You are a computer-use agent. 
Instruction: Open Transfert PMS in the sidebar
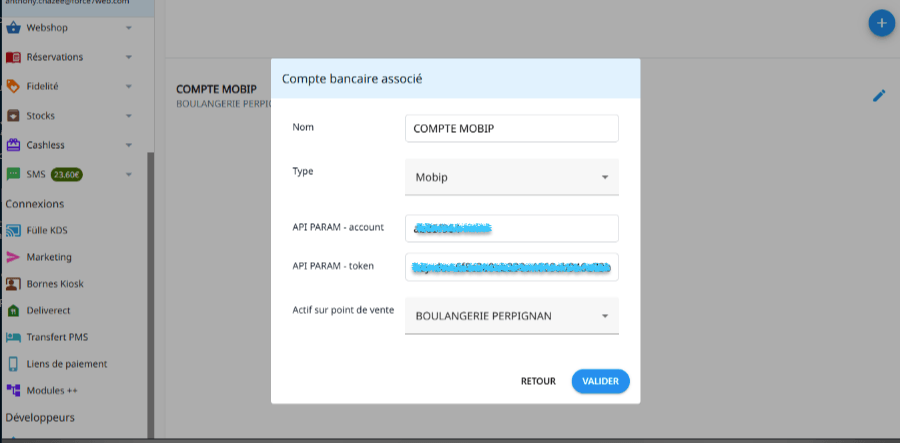pos(57,337)
